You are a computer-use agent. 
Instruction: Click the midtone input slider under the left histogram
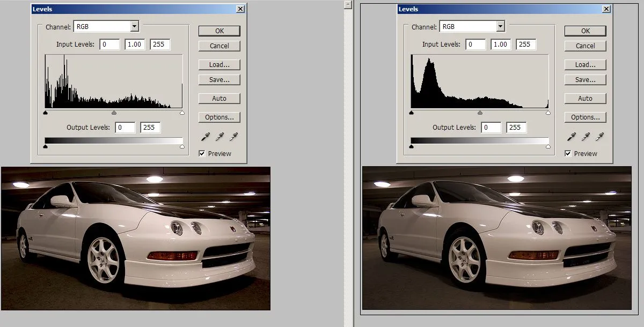[x=113, y=113]
